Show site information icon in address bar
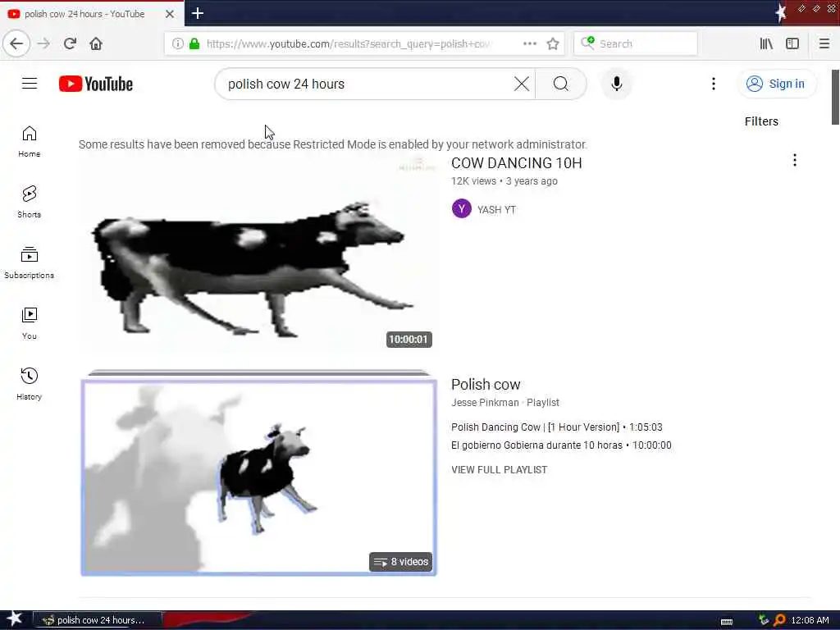 (178, 43)
